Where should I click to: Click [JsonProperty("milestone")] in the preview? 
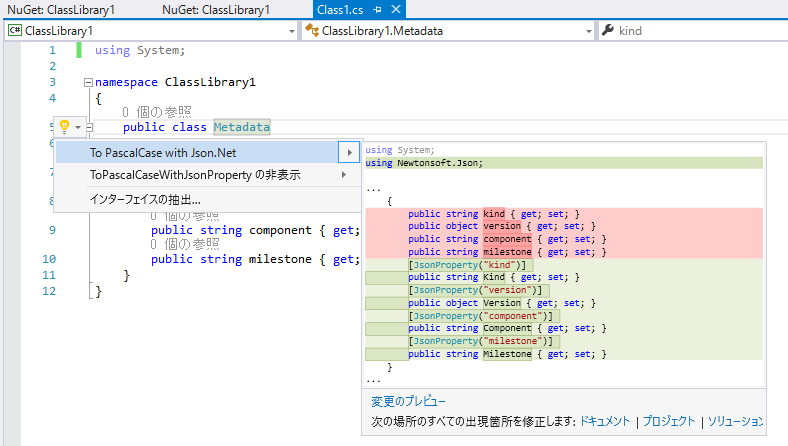(480, 341)
